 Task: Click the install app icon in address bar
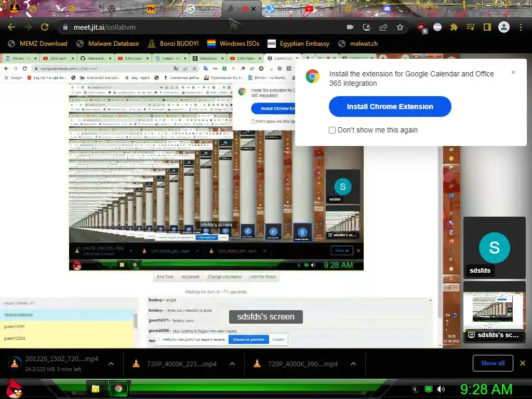pyautogui.click(x=366, y=27)
